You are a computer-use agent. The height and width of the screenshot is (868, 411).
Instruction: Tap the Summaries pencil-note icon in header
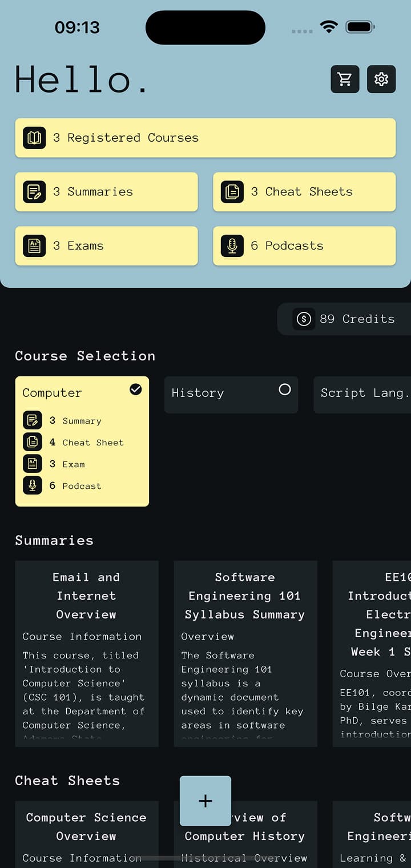pos(34,192)
